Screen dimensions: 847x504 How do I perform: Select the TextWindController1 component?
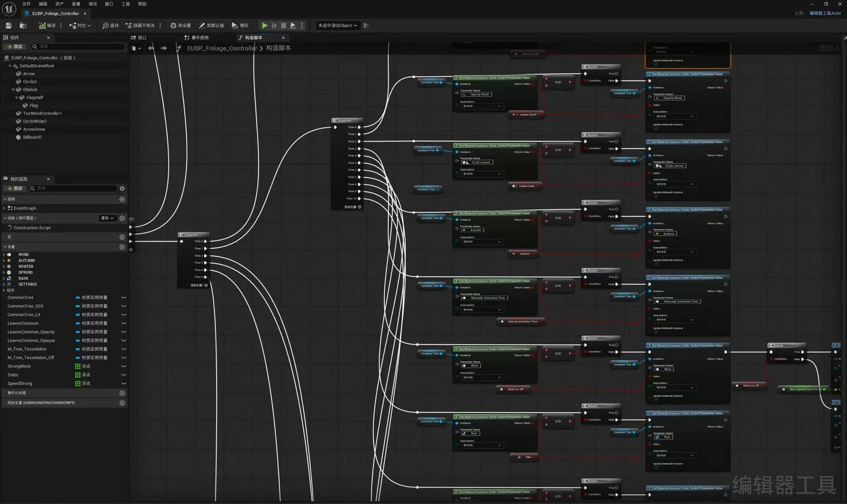click(42, 113)
